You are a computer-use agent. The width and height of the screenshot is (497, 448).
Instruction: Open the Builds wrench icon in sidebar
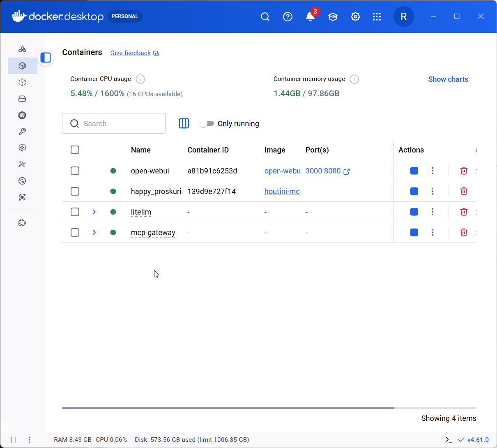tap(22, 132)
